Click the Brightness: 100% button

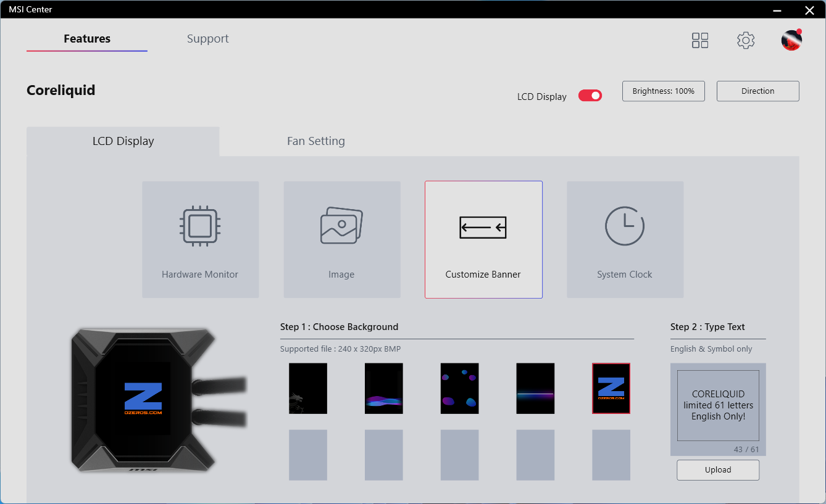664,91
